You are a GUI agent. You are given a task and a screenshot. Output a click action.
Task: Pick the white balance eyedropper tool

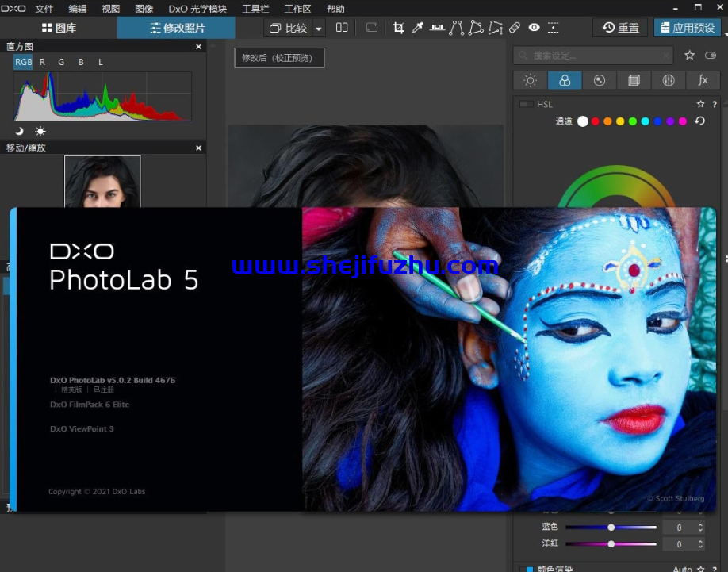[417, 28]
